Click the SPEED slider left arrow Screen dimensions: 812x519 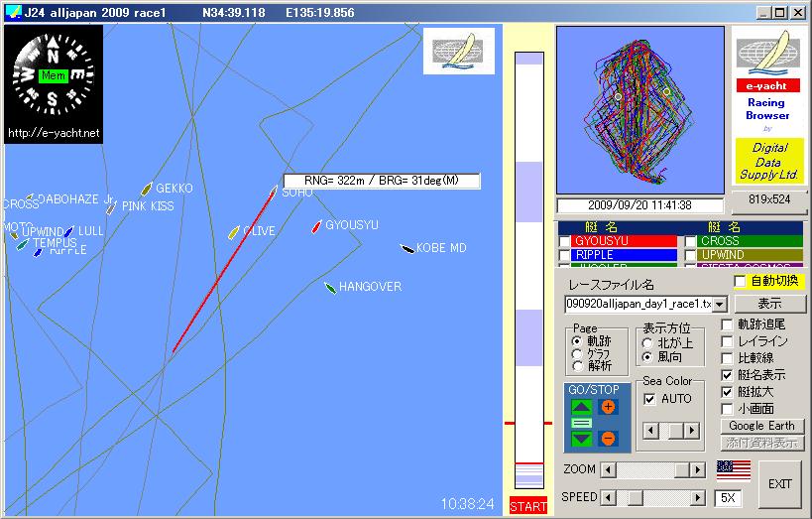[x=609, y=498]
